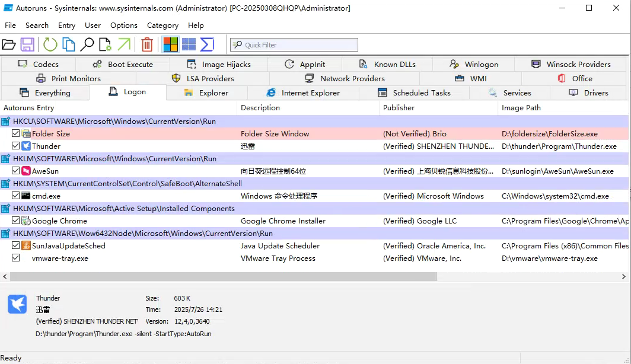Switch to the Known DLLs tab

pos(387,65)
